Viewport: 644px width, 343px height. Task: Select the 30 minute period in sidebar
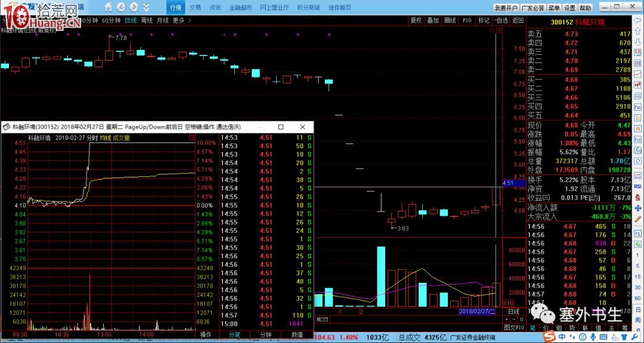pos(638,288)
